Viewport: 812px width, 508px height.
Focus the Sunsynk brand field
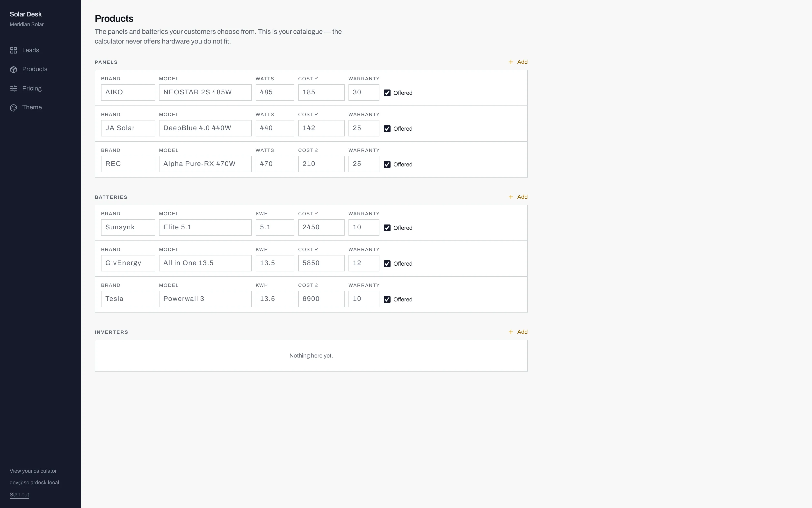[128, 227]
